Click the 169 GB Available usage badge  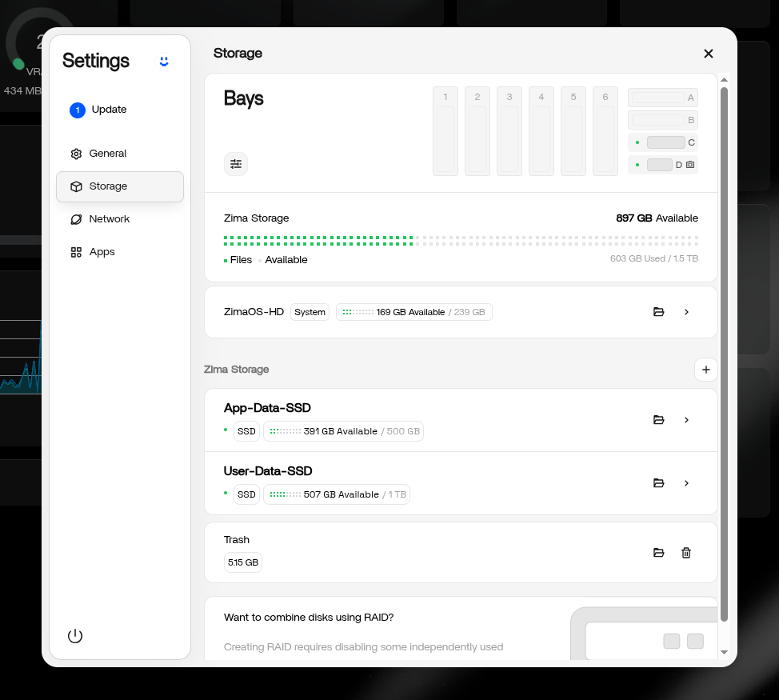413,312
